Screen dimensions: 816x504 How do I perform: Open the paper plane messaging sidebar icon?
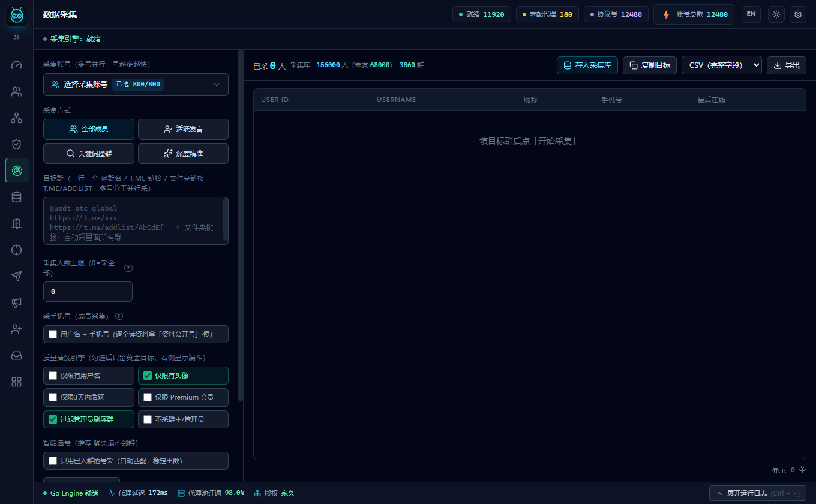(17, 276)
